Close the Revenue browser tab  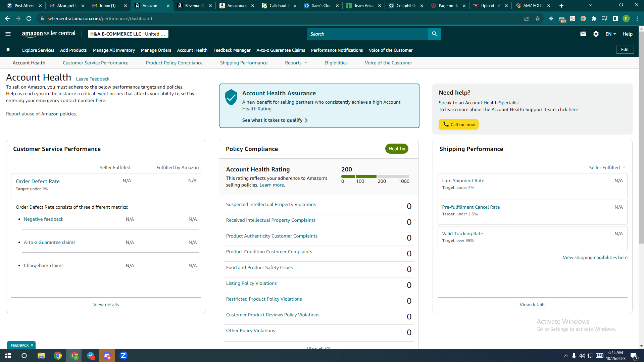click(210, 6)
